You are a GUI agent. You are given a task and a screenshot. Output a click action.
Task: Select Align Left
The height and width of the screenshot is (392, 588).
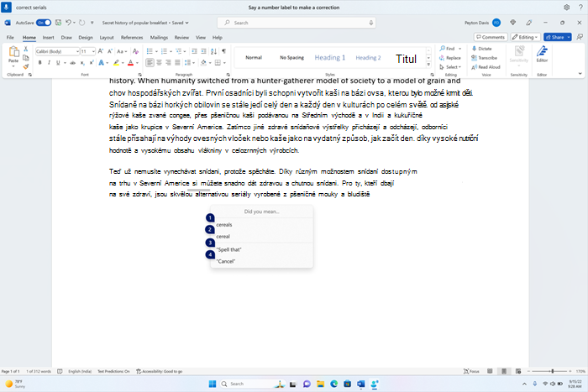[150, 63]
